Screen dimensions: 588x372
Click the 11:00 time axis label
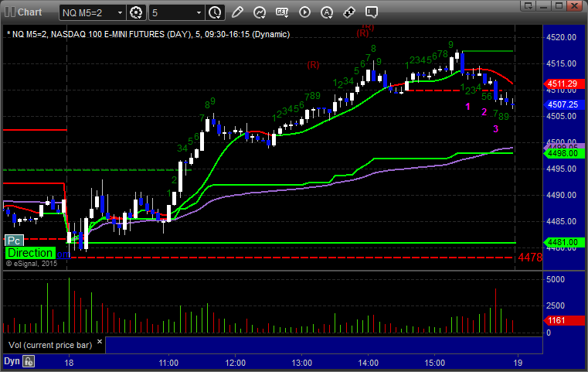(x=168, y=363)
